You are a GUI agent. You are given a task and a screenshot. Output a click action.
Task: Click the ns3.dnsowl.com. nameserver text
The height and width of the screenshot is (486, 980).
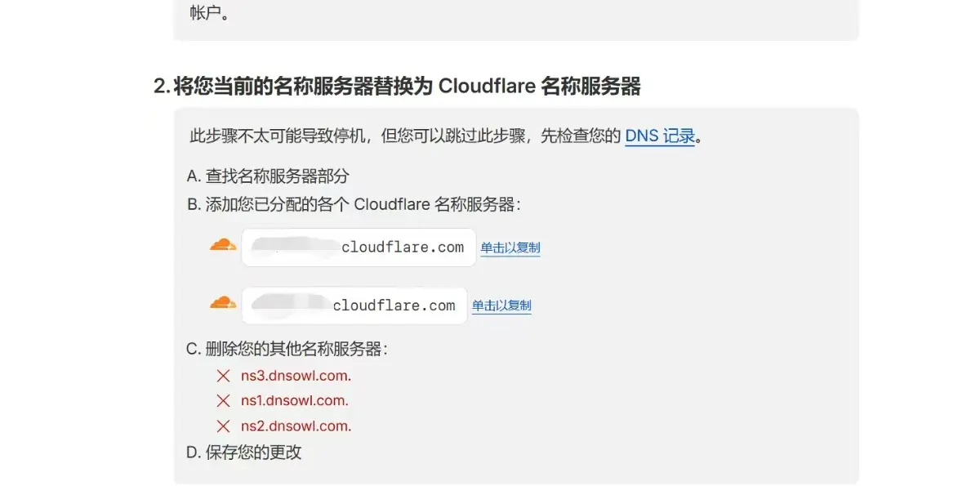point(296,376)
